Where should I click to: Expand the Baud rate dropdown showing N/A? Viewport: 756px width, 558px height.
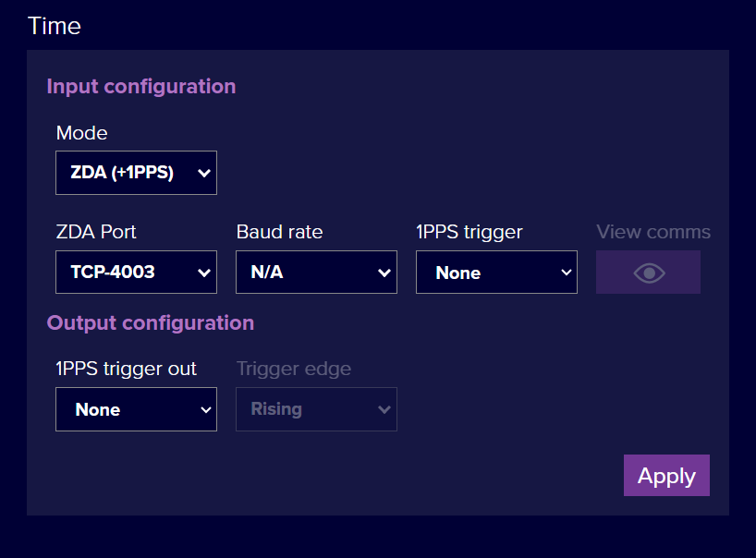pyautogui.click(x=316, y=273)
